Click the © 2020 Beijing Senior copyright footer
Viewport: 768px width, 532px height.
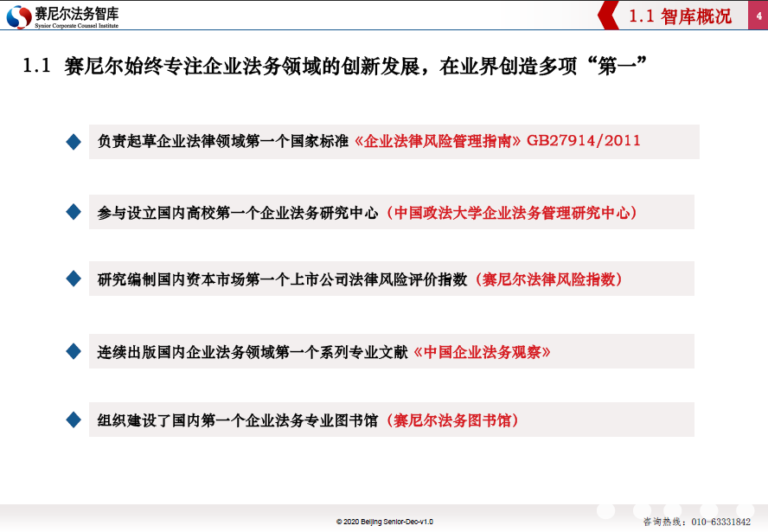click(x=385, y=522)
